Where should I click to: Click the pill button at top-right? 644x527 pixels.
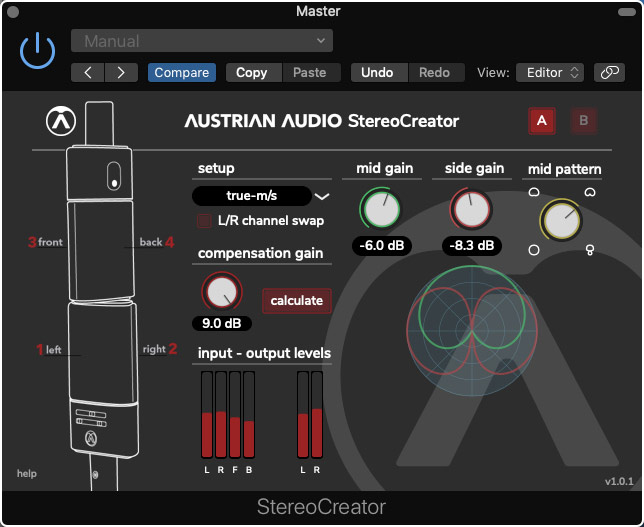(x=626, y=12)
